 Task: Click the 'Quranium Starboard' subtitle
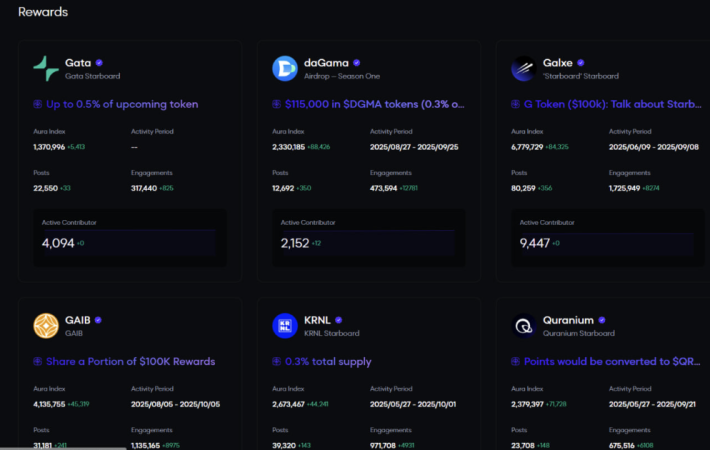pos(579,333)
